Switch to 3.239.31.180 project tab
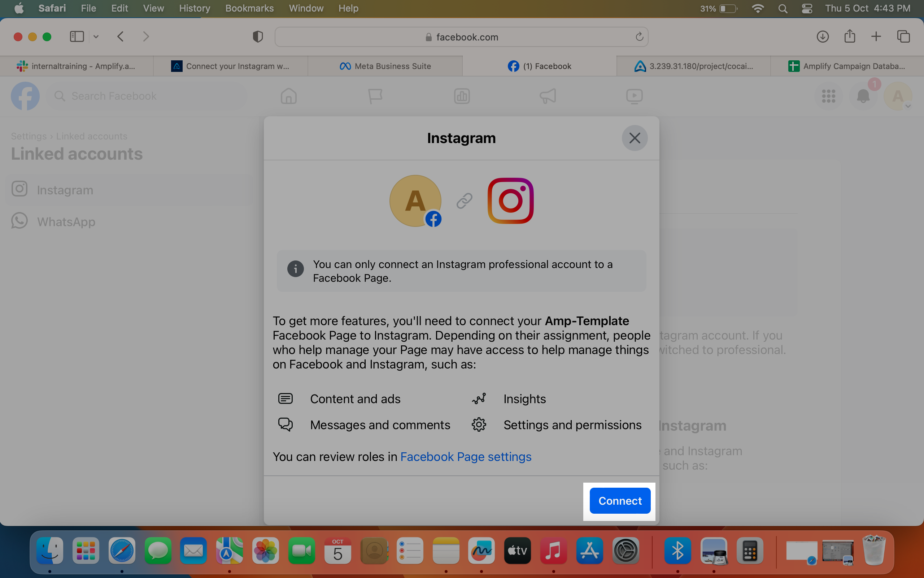924x578 pixels. (693, 66)
